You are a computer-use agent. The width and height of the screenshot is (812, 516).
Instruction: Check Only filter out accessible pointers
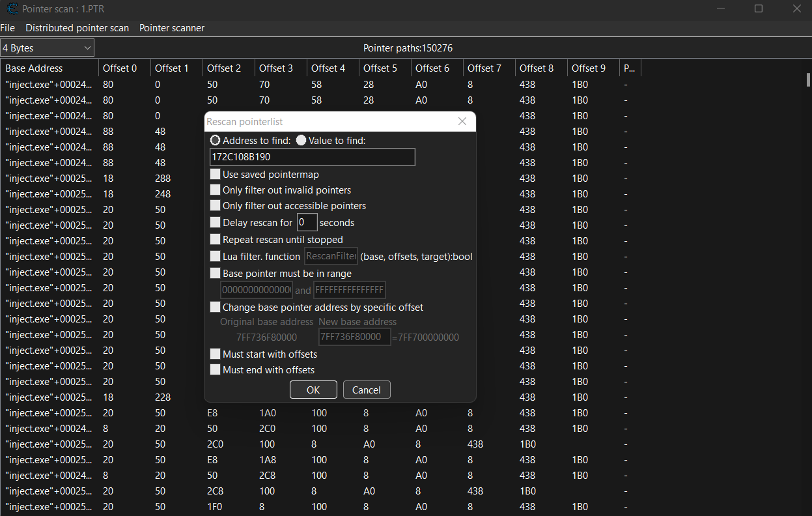(x=216, y=206)
